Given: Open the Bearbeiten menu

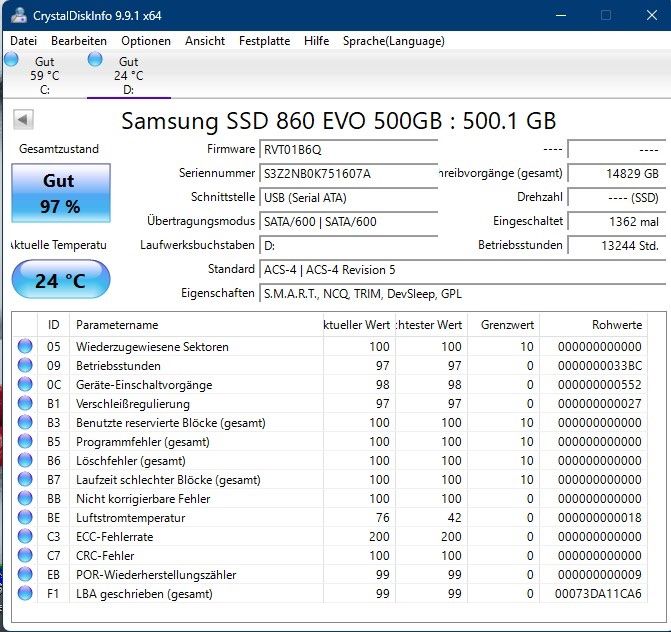Looking at the screenshot, I should tap(79, 41).
